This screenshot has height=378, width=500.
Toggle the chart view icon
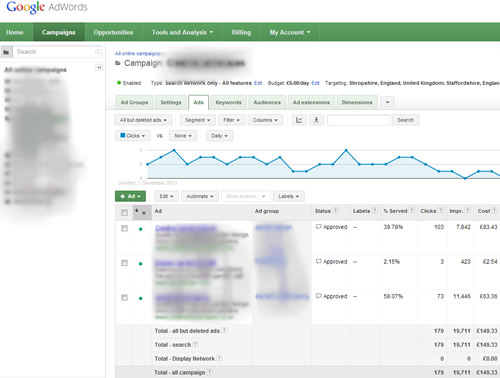click(299, 120)
